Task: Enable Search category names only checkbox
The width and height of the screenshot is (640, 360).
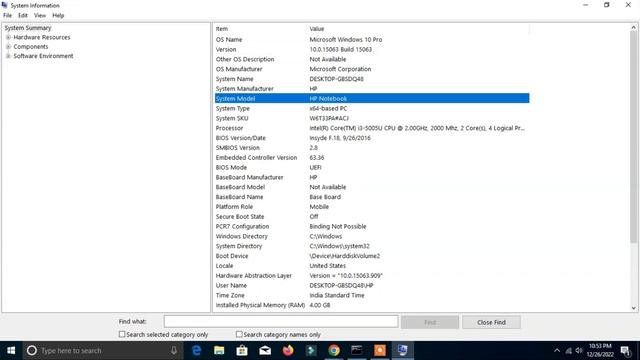Action: 239,334
